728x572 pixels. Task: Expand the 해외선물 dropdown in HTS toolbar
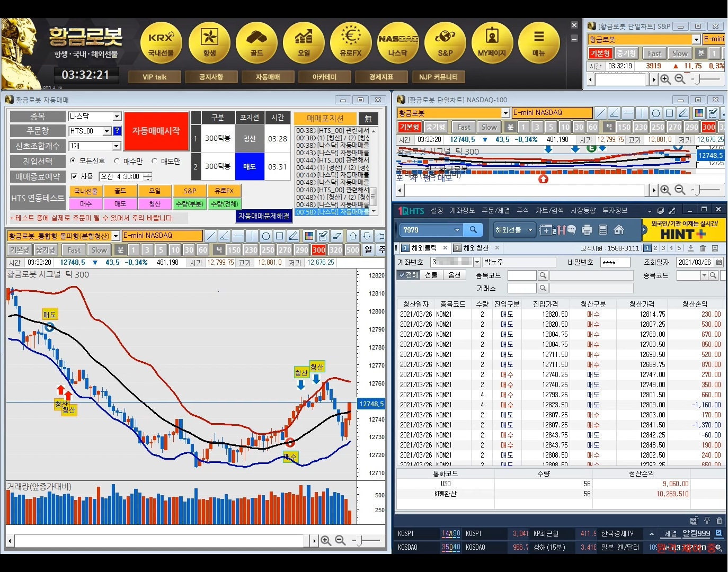[x=530, y=230]
